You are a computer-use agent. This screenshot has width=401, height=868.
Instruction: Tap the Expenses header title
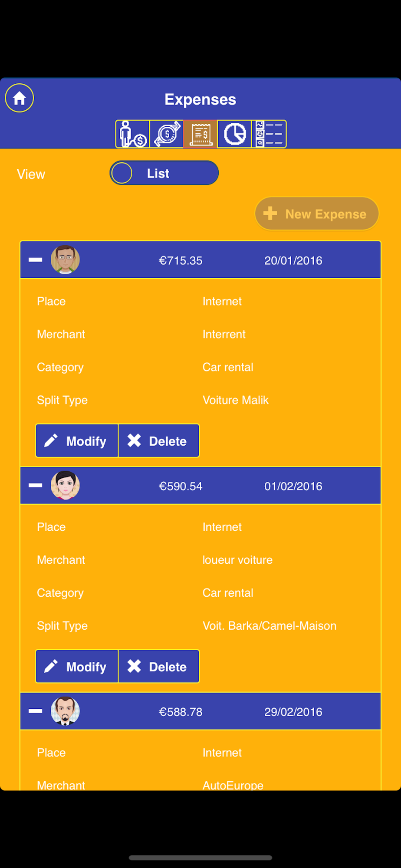(200, 100)
